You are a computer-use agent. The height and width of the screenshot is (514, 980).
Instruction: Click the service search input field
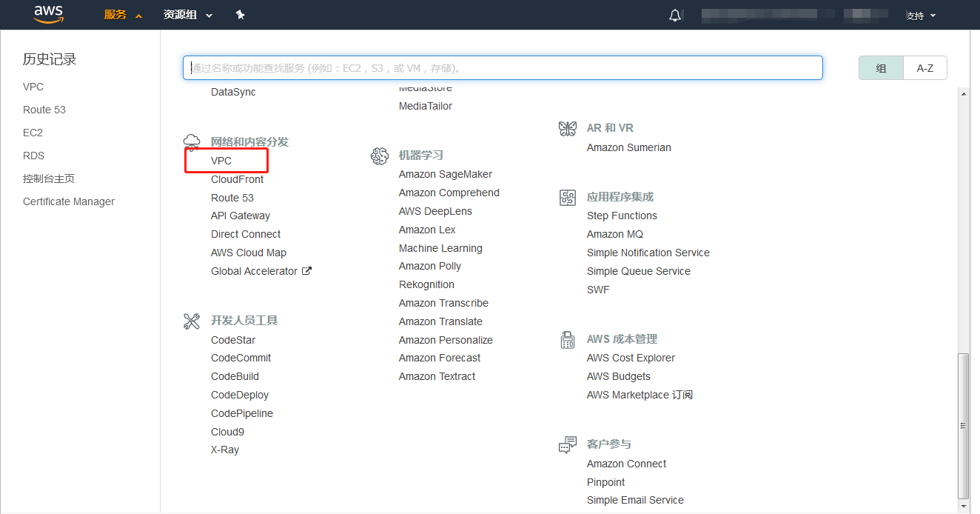(503, 67)
